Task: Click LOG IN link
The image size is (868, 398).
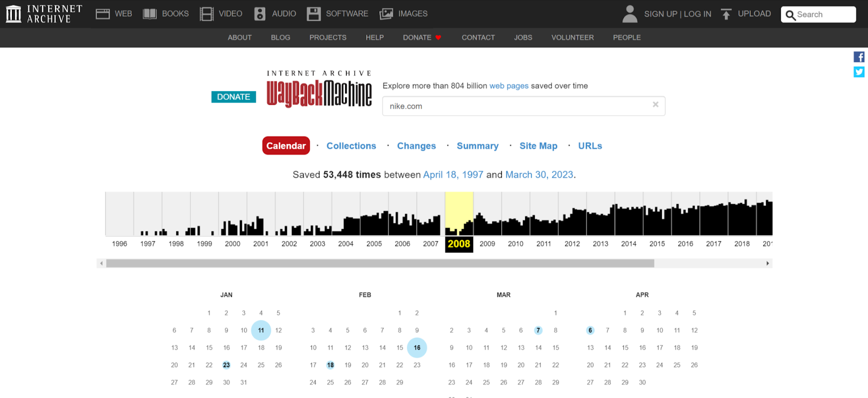Action: (x=697, y=14)
